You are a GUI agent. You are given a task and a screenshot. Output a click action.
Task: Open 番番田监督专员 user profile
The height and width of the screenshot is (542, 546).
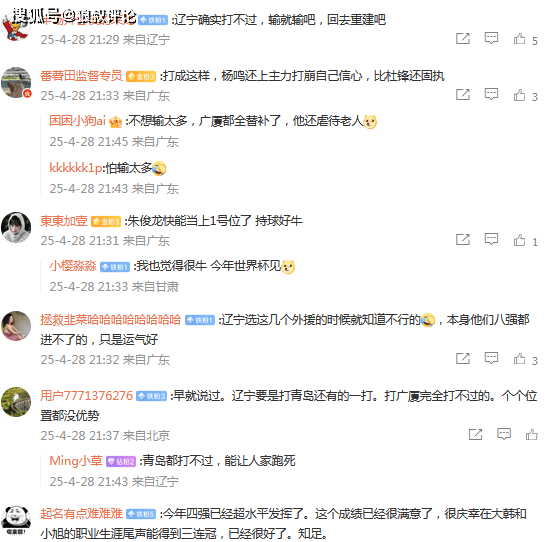click(x=81, y=76)
